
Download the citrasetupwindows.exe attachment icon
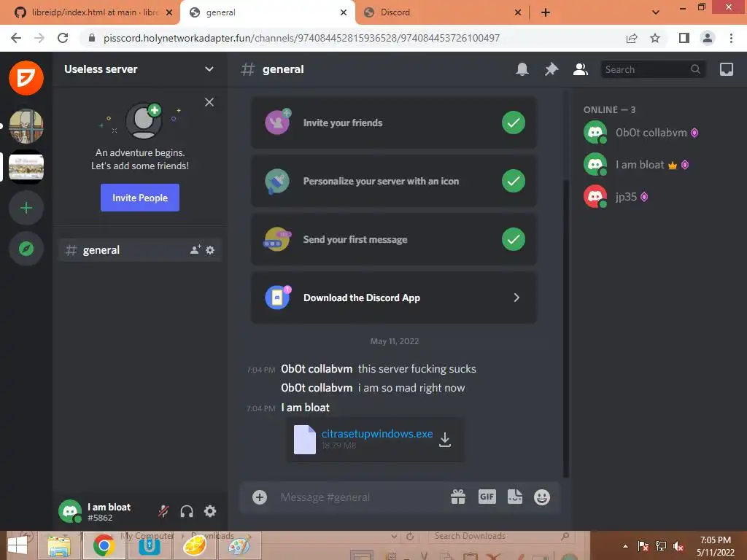[x=444, y=440]
